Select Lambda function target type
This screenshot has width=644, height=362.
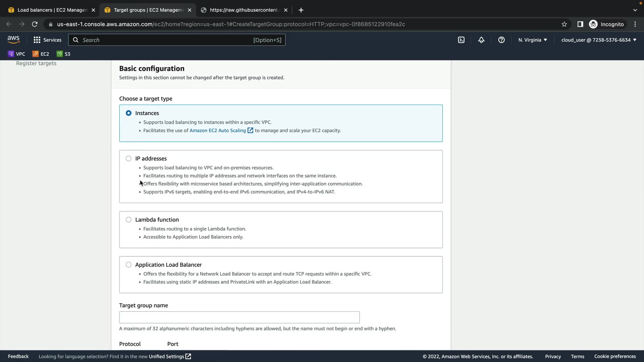(128, 220)
